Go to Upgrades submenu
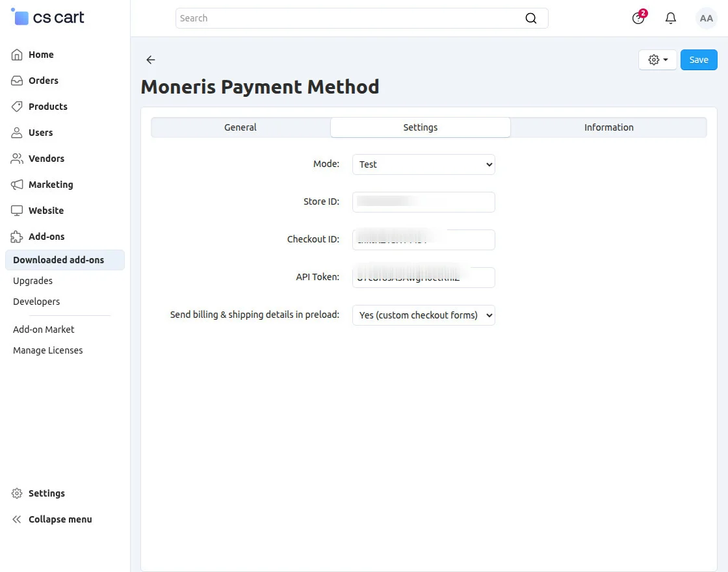 [x=32, y=281]
